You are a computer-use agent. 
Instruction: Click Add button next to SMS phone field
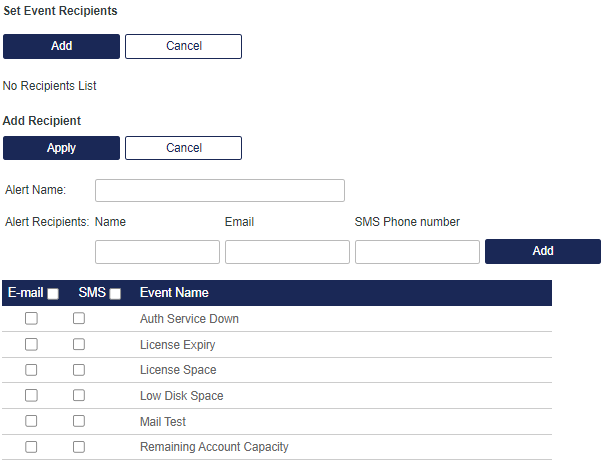click(542, 251)
